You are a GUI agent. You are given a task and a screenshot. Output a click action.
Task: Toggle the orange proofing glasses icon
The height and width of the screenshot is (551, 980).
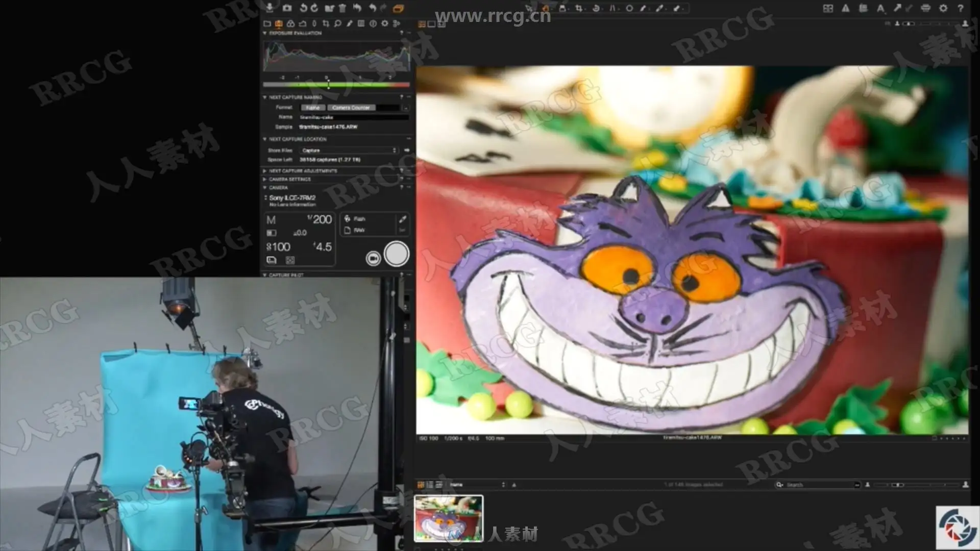click(x=398, y=8)
